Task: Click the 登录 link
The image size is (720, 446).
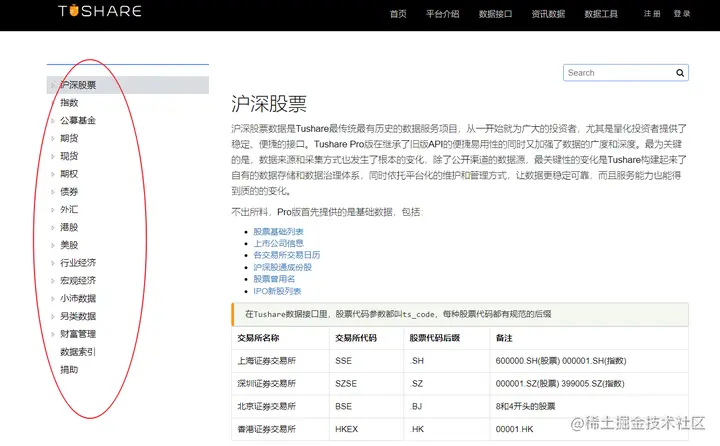Action: tap(682, 14)
